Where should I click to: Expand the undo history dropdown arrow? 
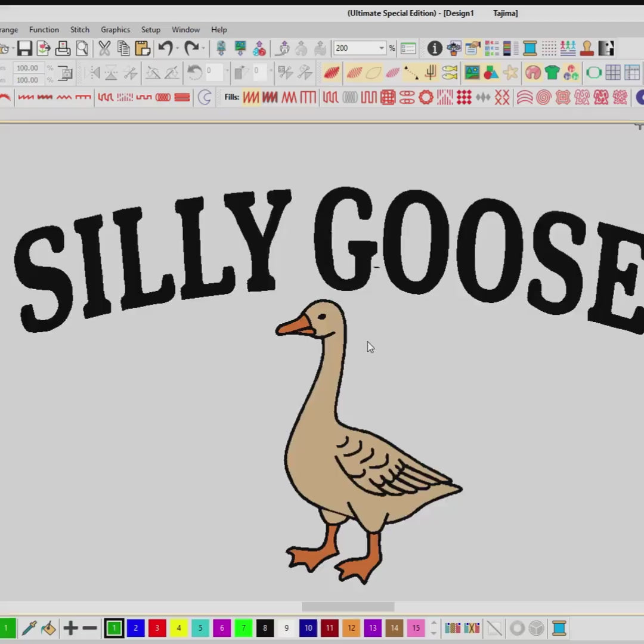pos(178,48)
